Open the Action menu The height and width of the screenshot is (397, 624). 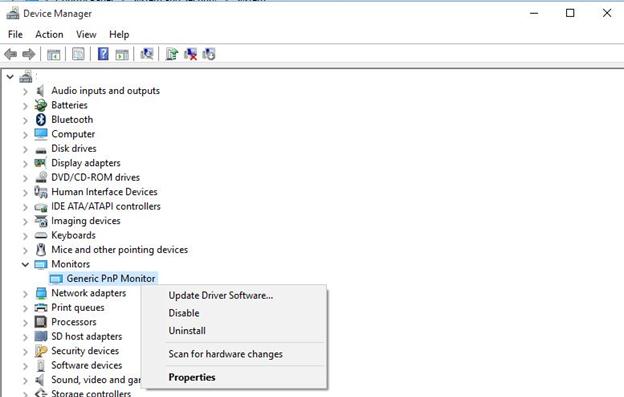[x=49, y=35]
